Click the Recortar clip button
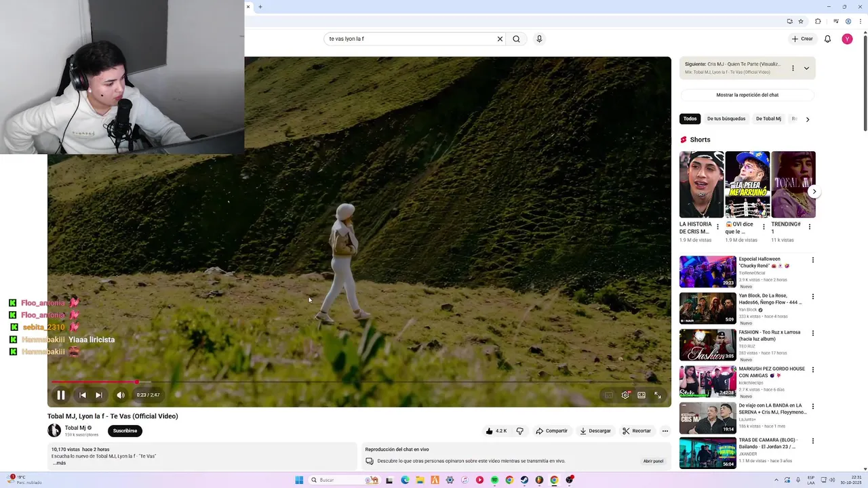 click(637, 431)
